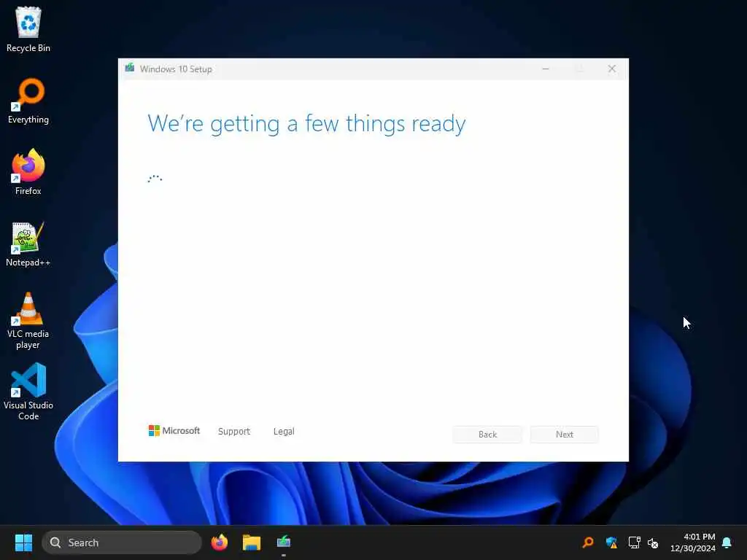
Task: Open the Windows Start menu
Action: click(x=23, y=542)
